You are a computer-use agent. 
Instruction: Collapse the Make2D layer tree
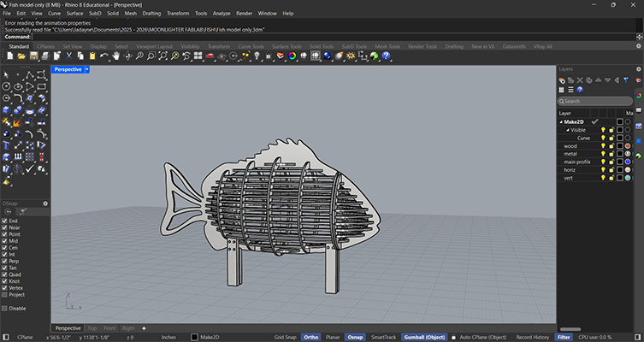coord(561,121)
